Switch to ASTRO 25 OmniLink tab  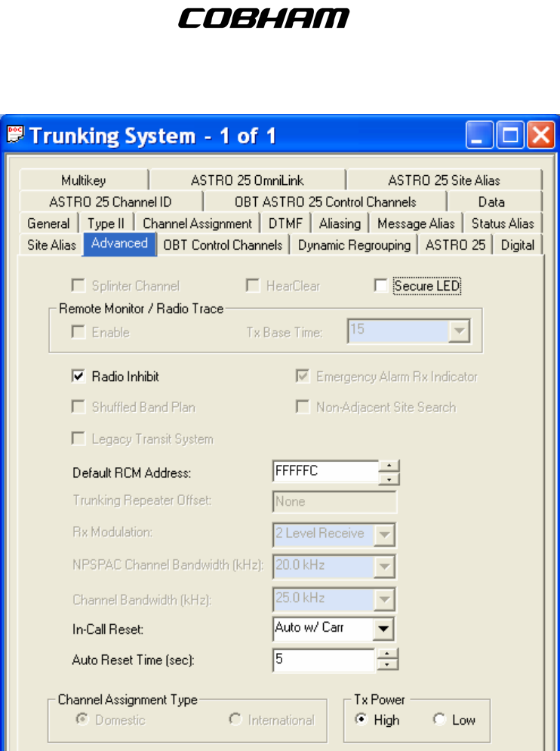click(248, 180)
